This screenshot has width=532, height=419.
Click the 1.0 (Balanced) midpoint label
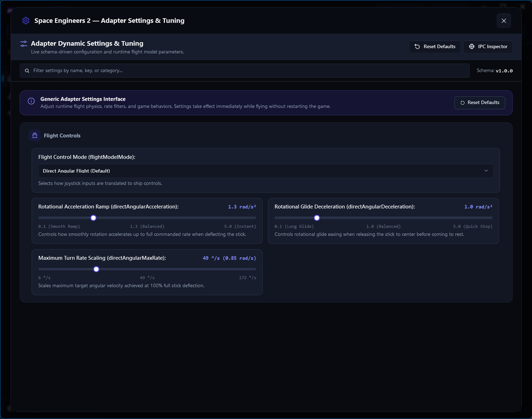383,226
